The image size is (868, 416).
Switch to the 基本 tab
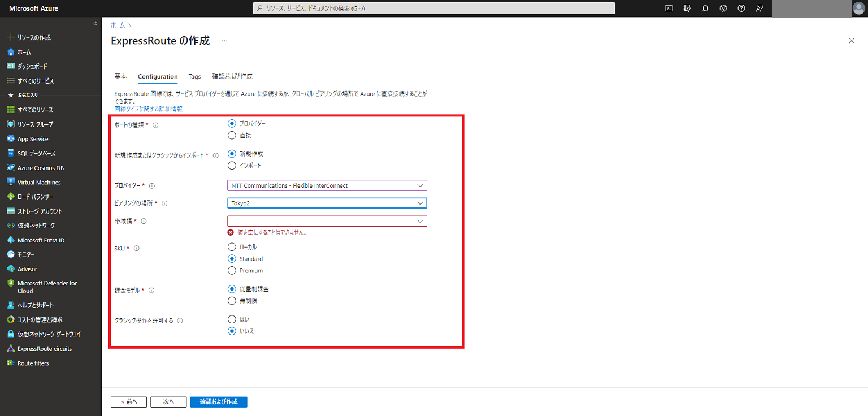[121, 76]
